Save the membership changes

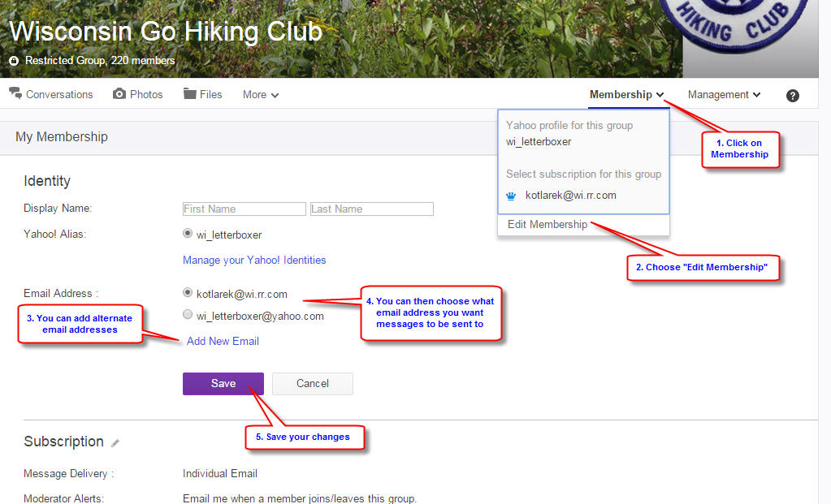[x=223, y=384]
